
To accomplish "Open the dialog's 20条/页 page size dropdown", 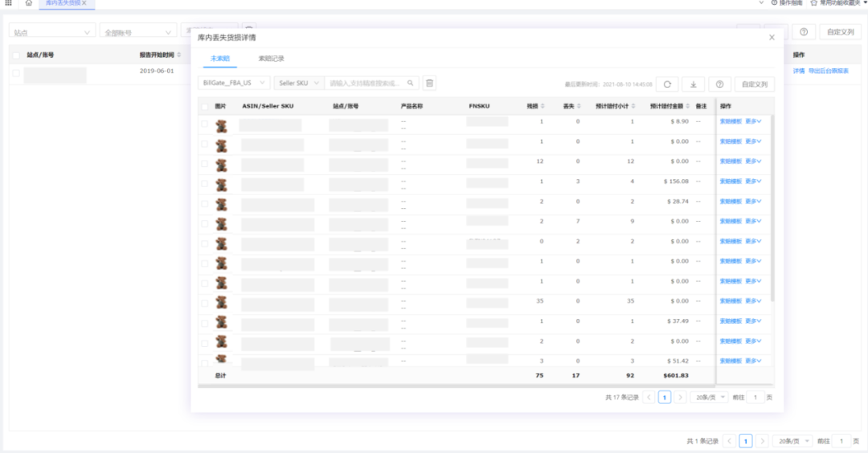I will 709,398.
